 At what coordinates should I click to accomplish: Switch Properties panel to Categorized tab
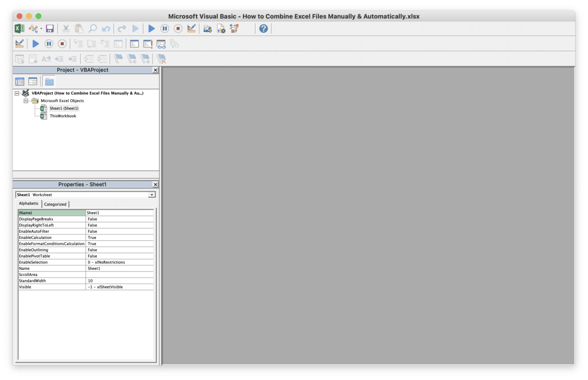pyautogui.click(x=55, y=204)
